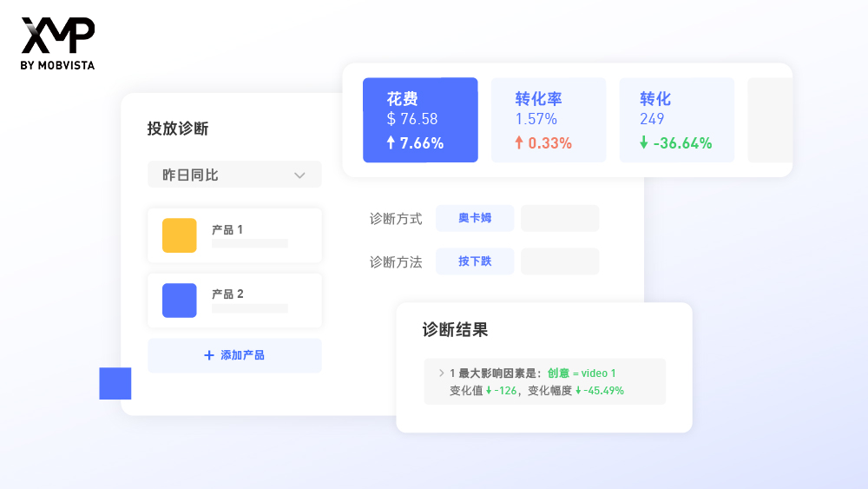Click the chevron arrow in 昨日同比 dropdown
The image size is (868, 489).
click(x=299, y=175)
